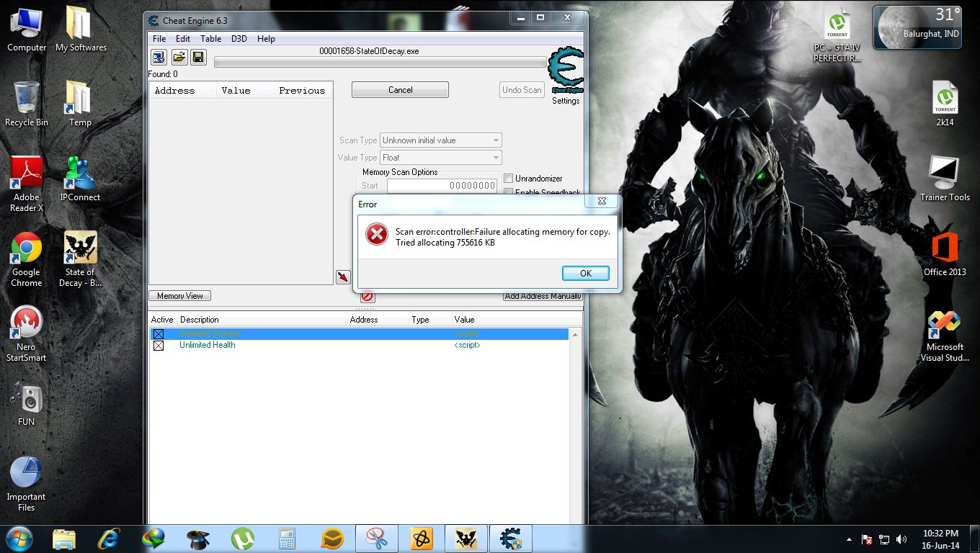Click the floppy disk save icon
Screen dimensions: 980x553
197,57
